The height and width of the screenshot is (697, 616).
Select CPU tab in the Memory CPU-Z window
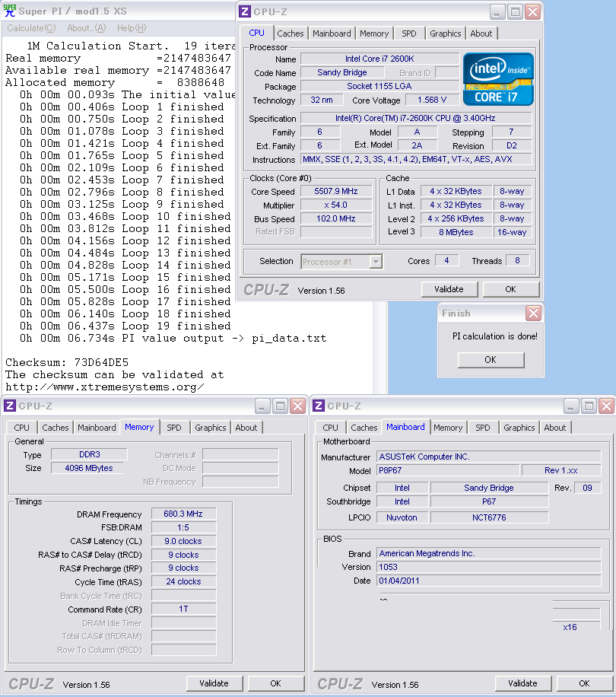tap(21, 428)
